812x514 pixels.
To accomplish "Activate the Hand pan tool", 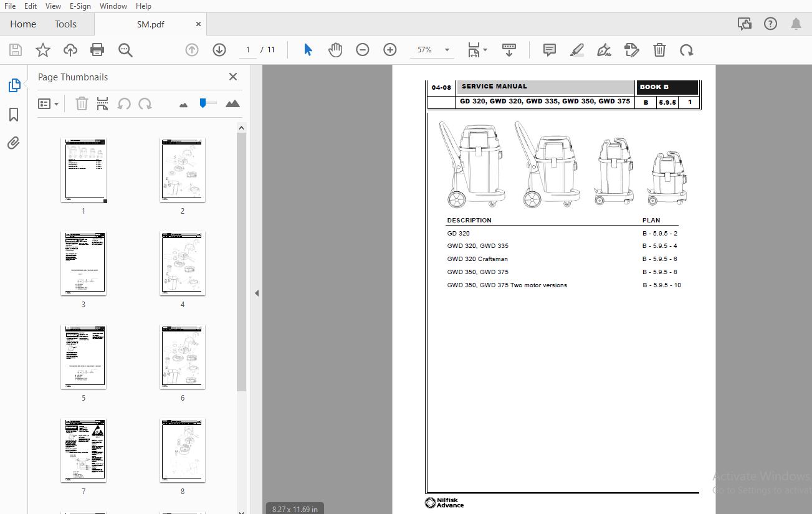I will pyautogui.click(x=335, y=50).
